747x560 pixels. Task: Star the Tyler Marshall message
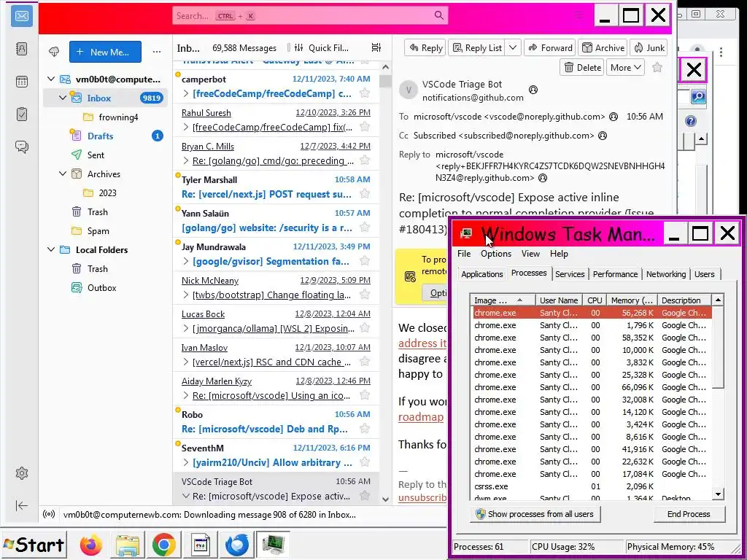tap(365, 193)
